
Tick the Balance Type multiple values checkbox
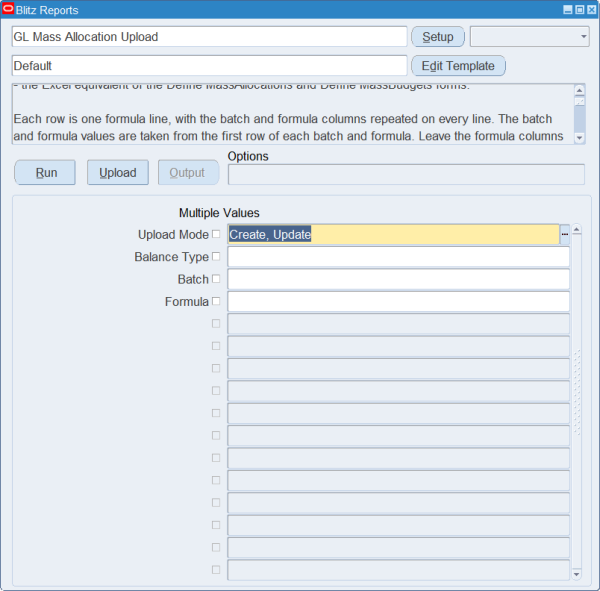click(x=216, y=256)
